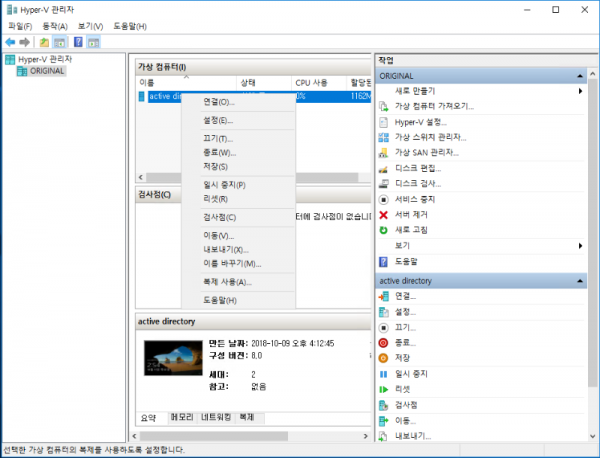Collapse the ORIGINAL actions section

point(580,76)
